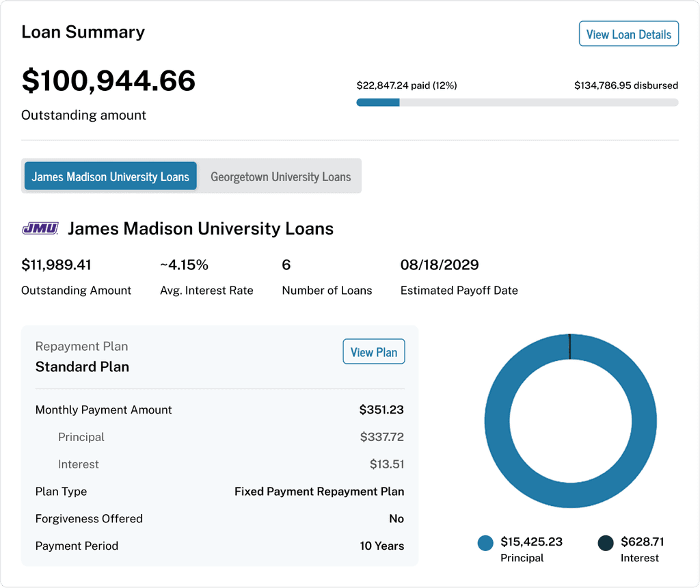Click the James Madison University Loans section heading
The height and width of the screenshot is (588, 700).
200,228
